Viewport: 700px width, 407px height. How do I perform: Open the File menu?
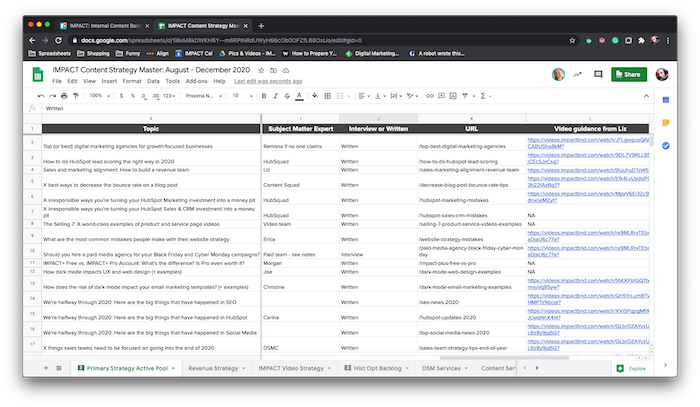(57, 81)
